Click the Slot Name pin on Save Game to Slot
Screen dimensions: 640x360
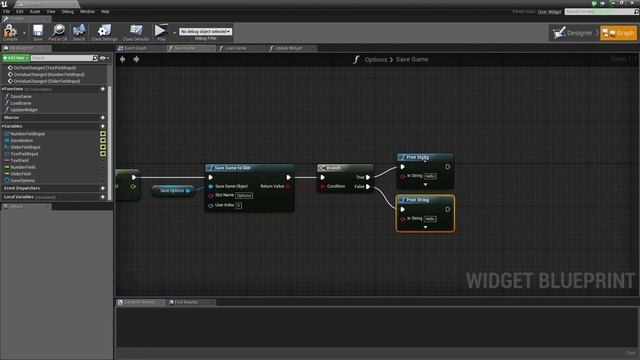point(211,196)
